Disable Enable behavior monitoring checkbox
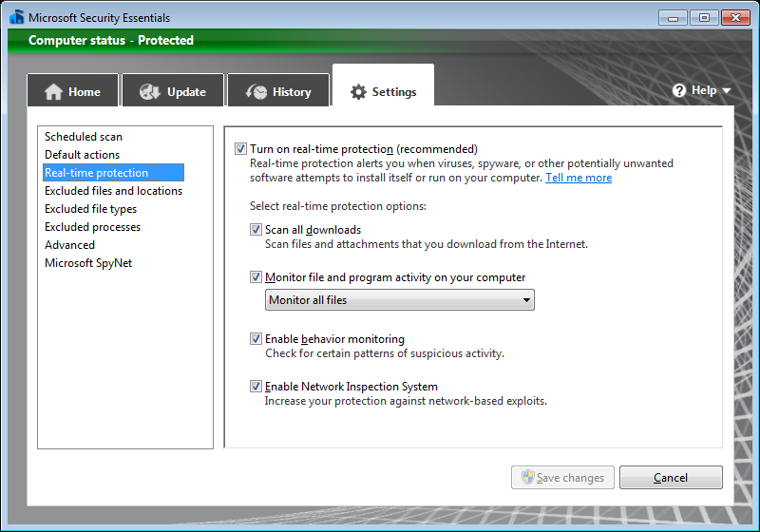 256,339
